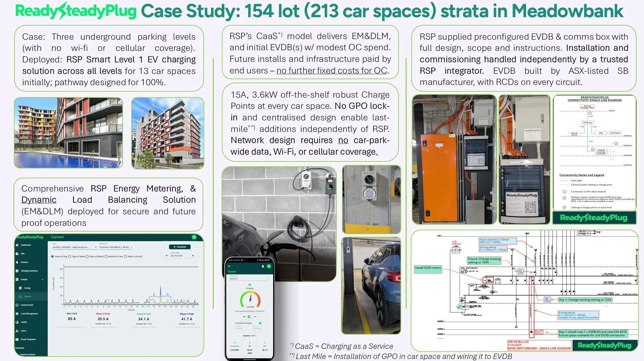Open the pool-side building photo
The width and height of the screenshot is (644, 361).
pyautogui.click(x=68, y=133)
